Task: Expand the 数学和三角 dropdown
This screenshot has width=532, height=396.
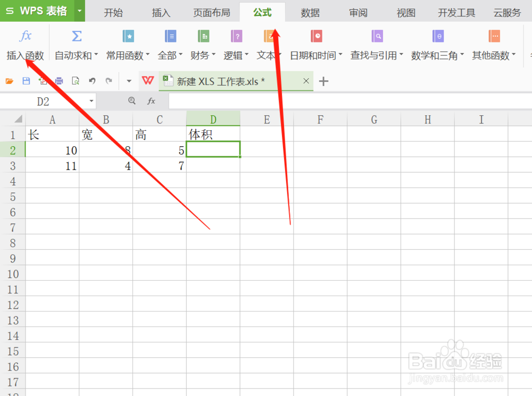Action: click(462, 54)
